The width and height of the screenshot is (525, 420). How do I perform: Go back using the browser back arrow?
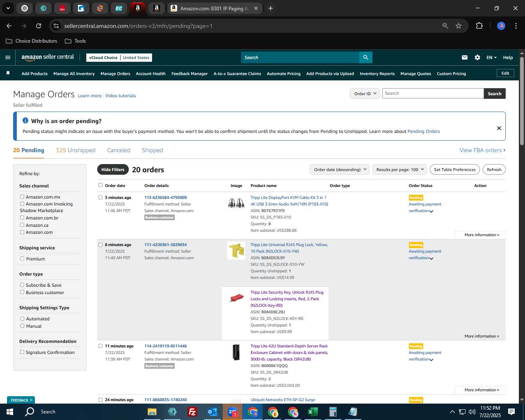click(9, 26)
